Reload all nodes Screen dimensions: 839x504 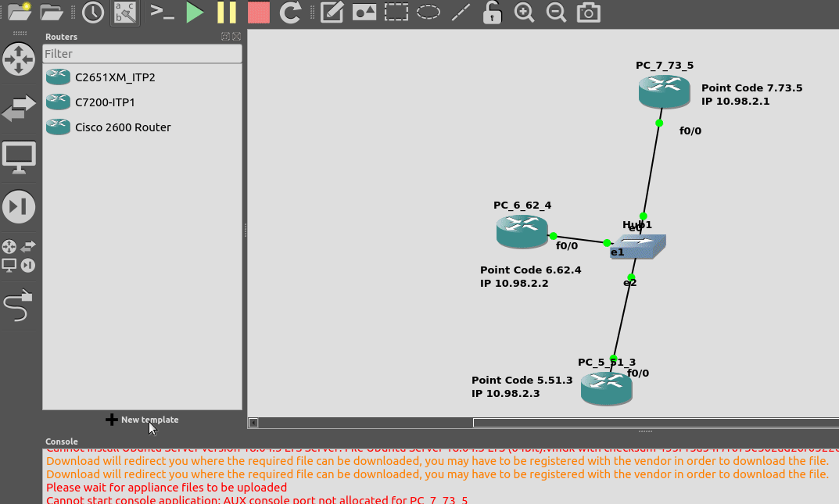(x=290, y=13)
